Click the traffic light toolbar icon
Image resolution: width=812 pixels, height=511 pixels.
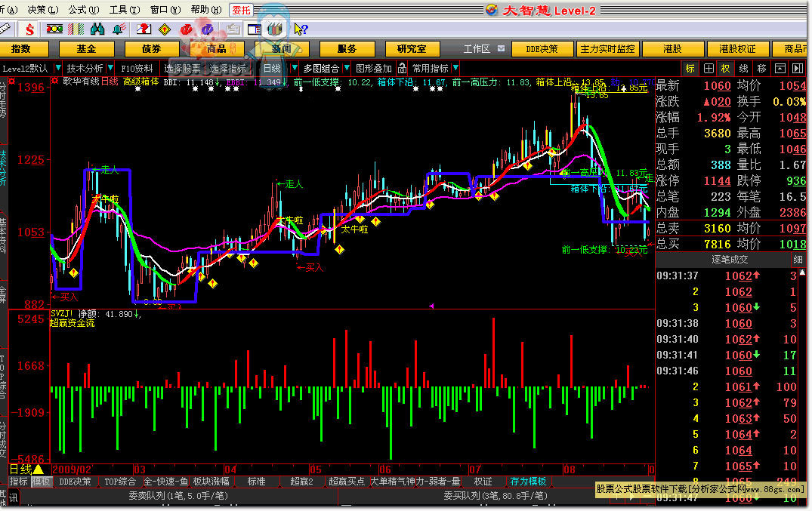(54, 29)
